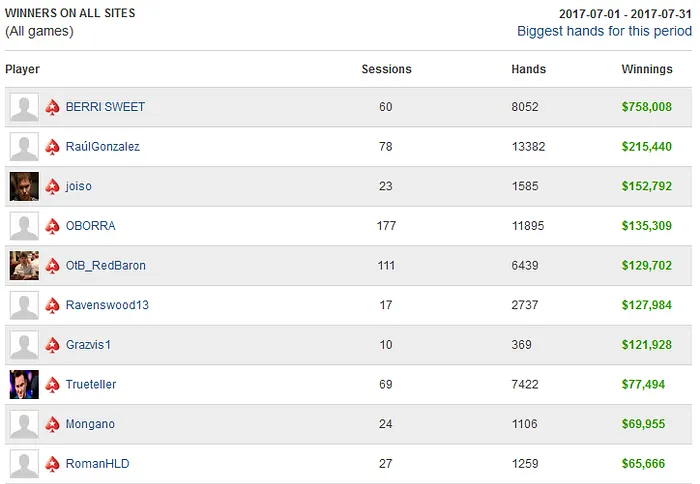Image resolution: width=700 pixels, height=484 pixels.
Task: Click PokerStars icon beside BERRI SWEET
Action: 53,107
